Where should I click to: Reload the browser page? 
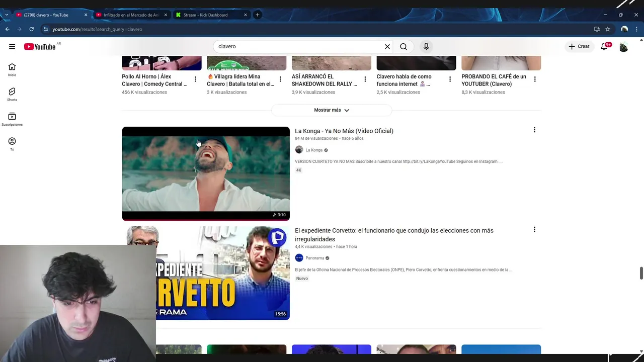(31, 29)
